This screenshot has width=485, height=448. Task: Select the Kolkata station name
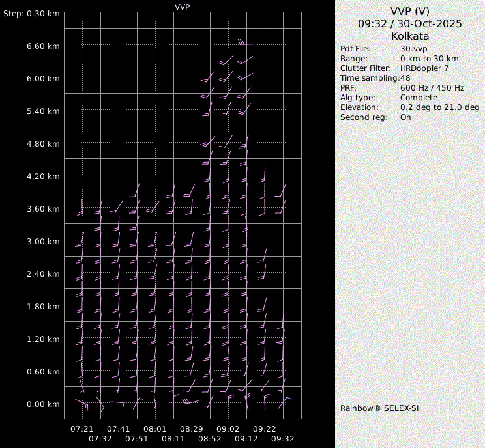tap(409, 36)
